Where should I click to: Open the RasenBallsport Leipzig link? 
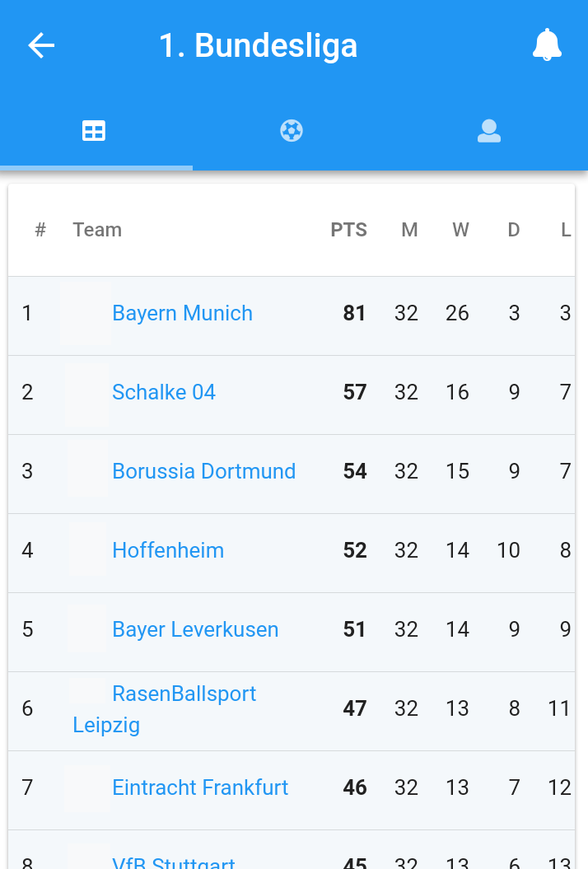(184, 694)
